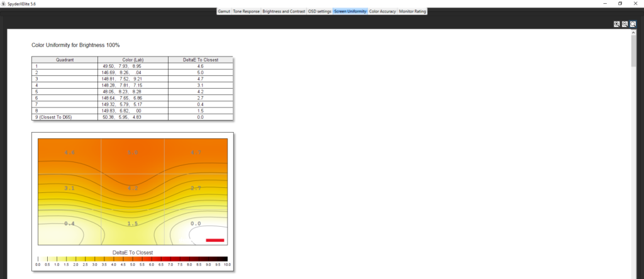Click the scroll up arrow on the scrollbar
The image size is (644, 279).
633,33
